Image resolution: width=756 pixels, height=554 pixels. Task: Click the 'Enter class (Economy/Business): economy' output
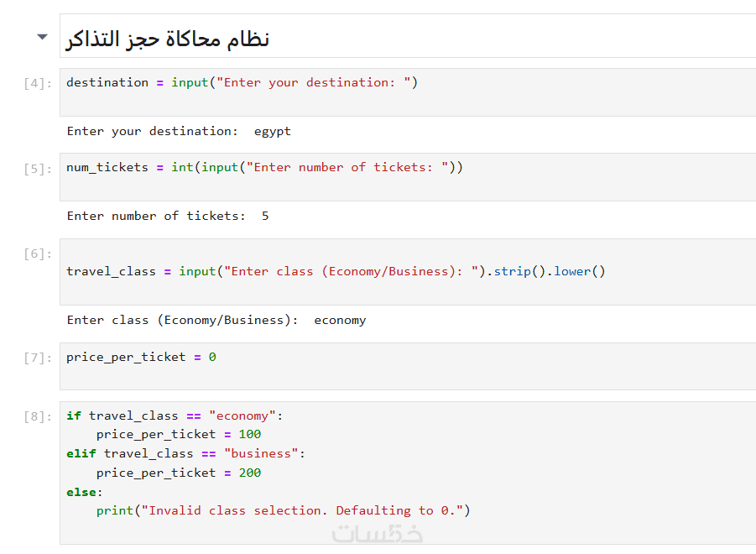pyautogui.click(x=216, y=320)
